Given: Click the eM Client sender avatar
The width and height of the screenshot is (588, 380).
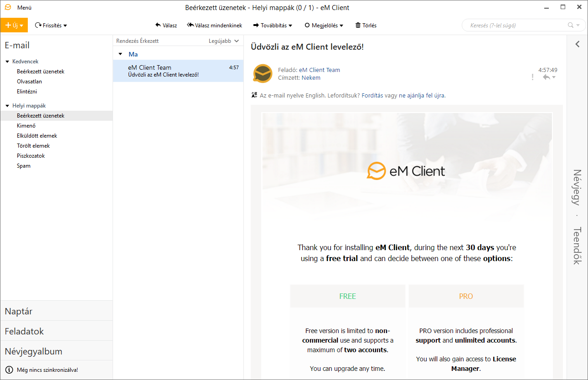Looking at the screenshot, I should pyautogui.click(x=263, y=74).
